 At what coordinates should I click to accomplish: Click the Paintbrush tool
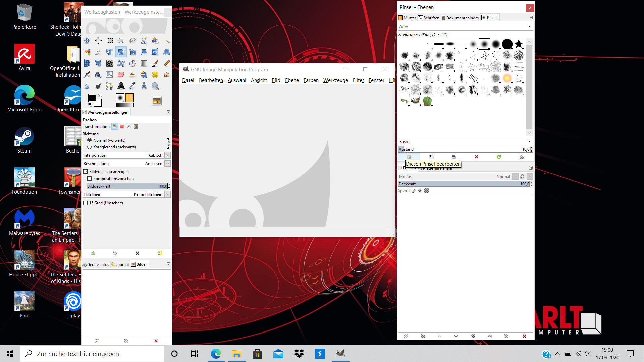click(x=155, y=63)
